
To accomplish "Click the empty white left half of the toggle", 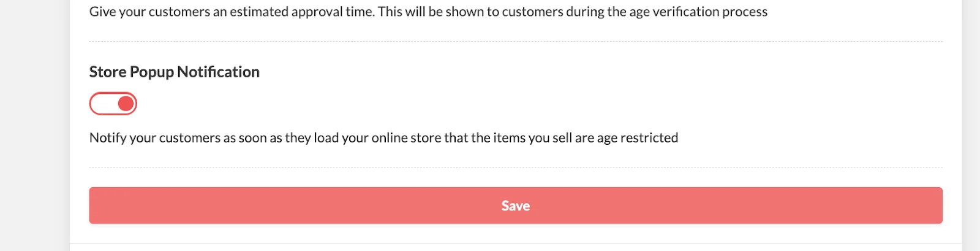I will pos(102,104).
